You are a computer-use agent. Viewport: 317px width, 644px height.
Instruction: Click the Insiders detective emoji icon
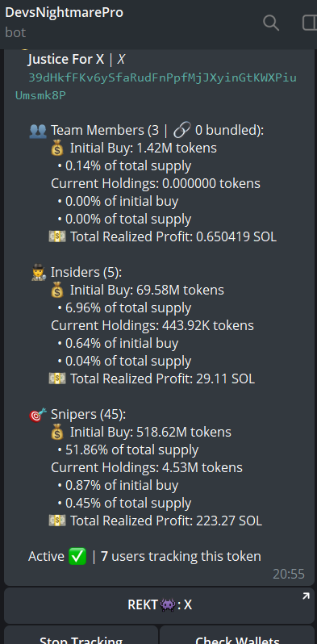pyautogui.click(x=38, y=273)
